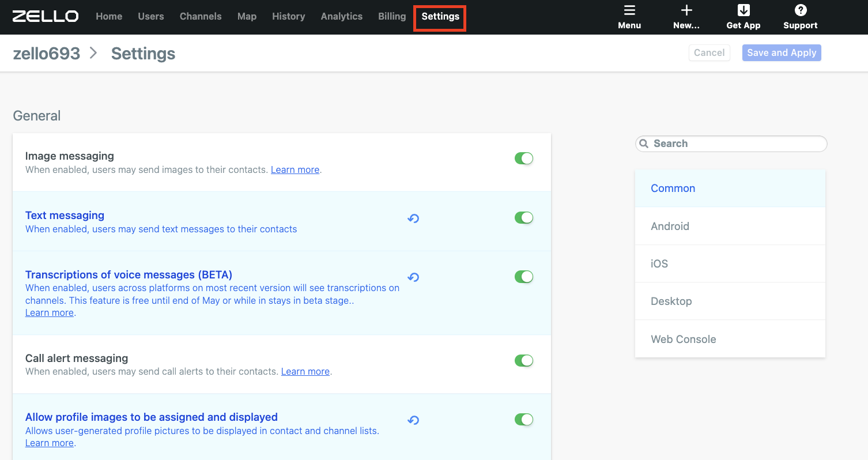Switch to the iOS settings section
The width and height of the screenshot is (868, 460).
[x=659, y=263]
